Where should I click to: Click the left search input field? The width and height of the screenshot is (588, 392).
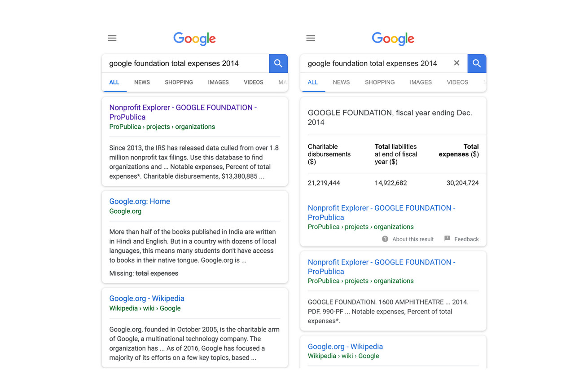coord(184,63)
